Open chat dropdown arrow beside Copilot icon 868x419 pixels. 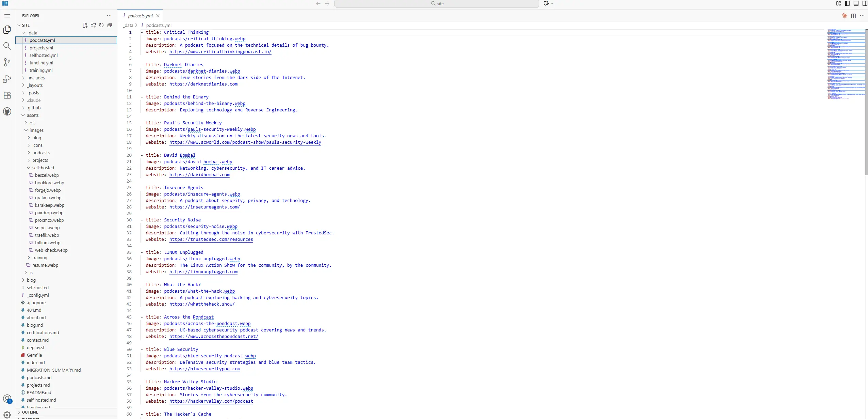pyautogui.click(x=552, y=3)
